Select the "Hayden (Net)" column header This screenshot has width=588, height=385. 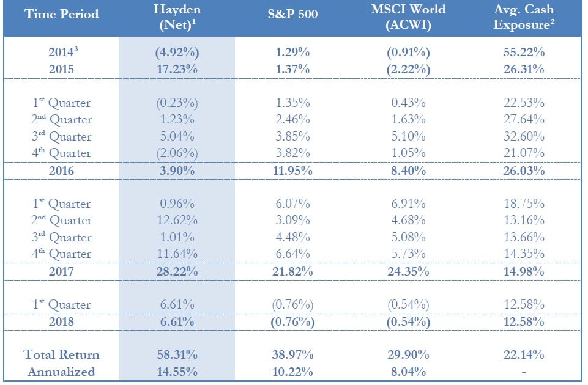(x=176, y=17)
